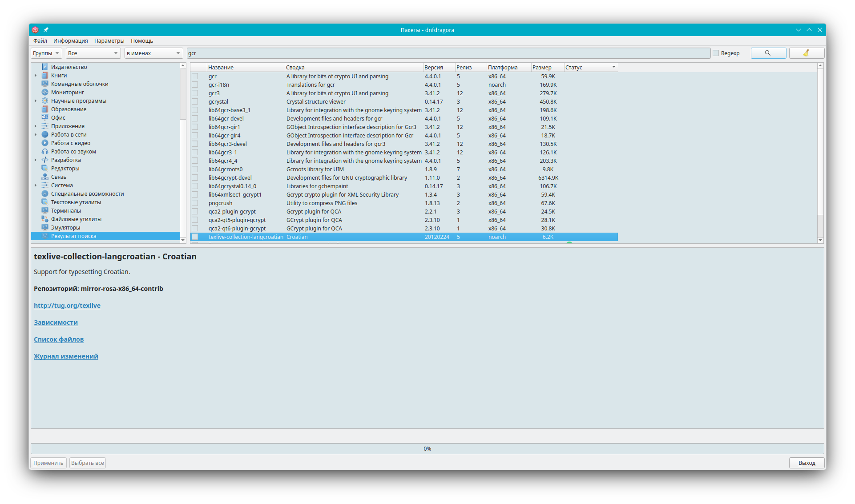
Task: Open the в именах search-scope dropdown
Action: click(x=153, y=53)
